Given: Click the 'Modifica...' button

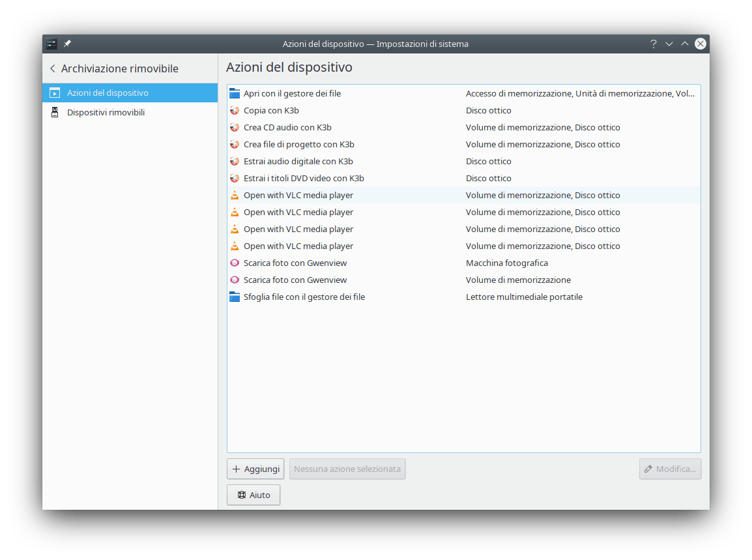Looking at the screenshot, I should tap(670, 469).
